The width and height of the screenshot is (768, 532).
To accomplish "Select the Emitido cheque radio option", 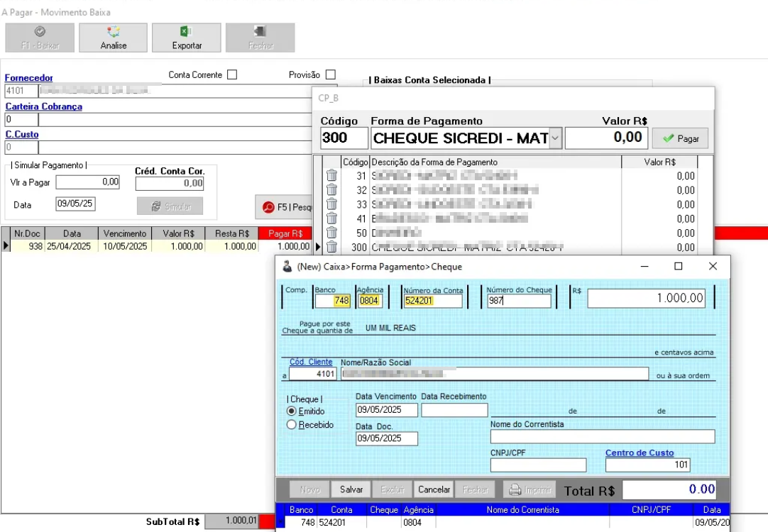I will tap(292, 411).
